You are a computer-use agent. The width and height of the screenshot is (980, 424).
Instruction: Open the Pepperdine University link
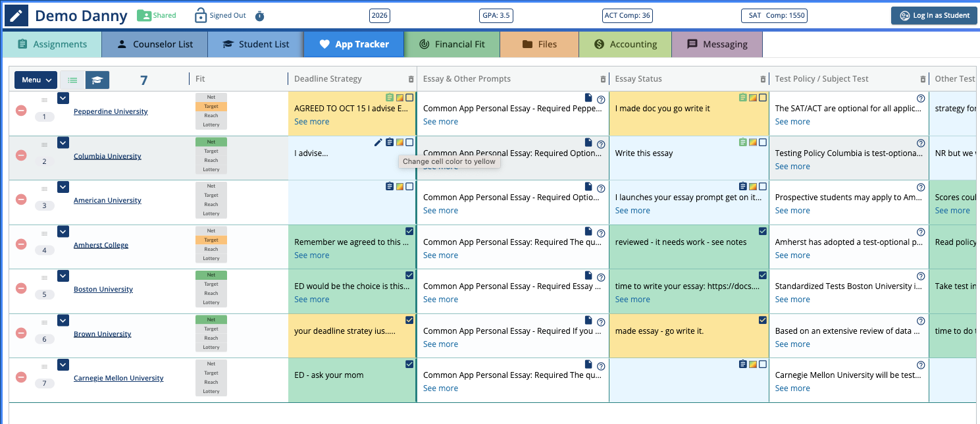click(111, 111)
